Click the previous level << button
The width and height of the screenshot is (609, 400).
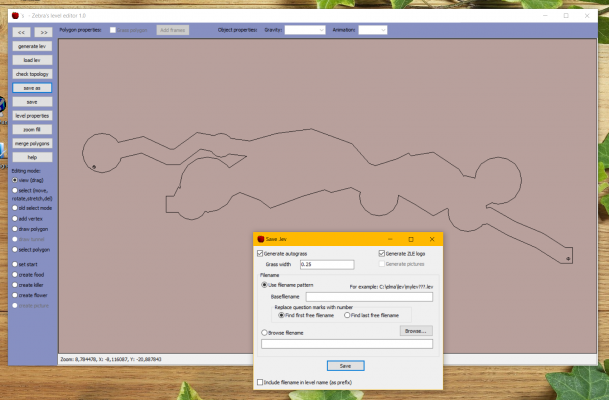coord(23,32)
